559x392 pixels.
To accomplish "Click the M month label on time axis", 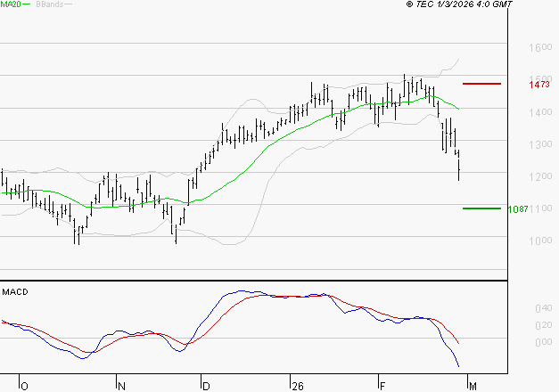I will (473, 387).
